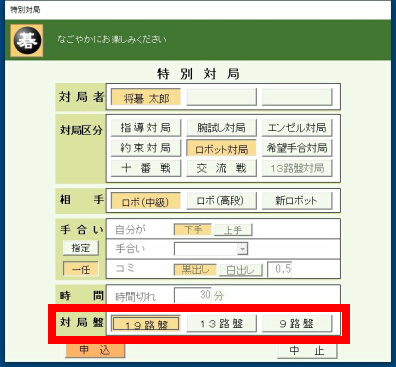Viewport: 396px width, 367px height.
Task: Select the 9路盤 board size
Action: coord(297,324)
